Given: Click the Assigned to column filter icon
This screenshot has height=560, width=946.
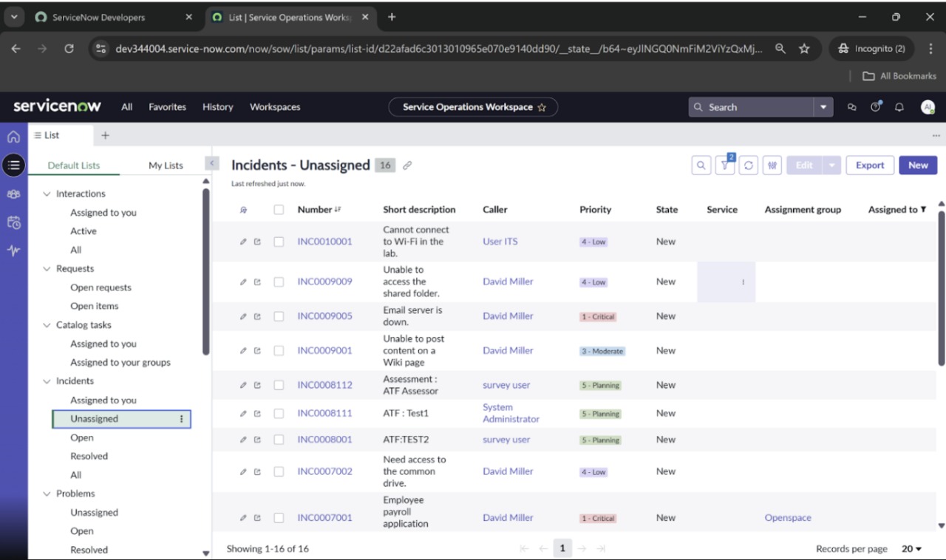Looking at the screenshot, I should tap(923, 210).
